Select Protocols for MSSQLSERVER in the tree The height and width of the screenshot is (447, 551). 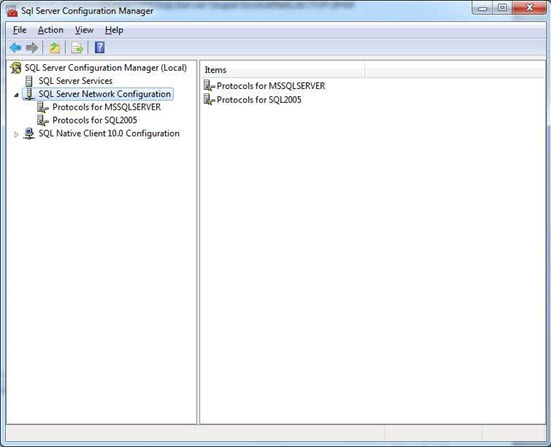coord(106,107)
